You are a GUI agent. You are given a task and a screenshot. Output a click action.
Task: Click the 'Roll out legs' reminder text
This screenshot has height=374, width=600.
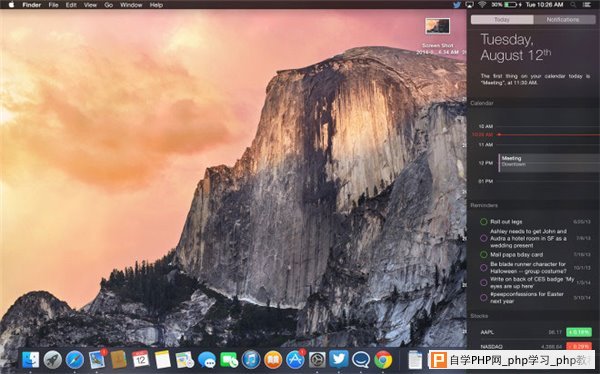pos(506,222)
